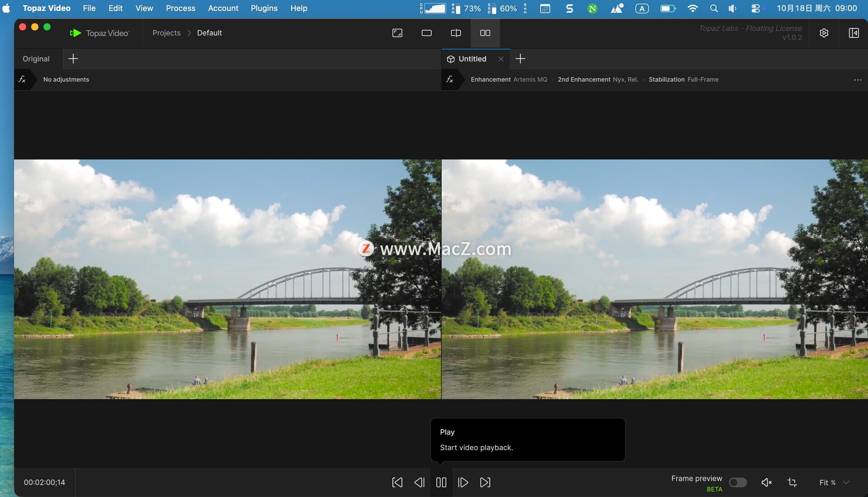
Task: Open the three-dots more options menu
Action: coord(858,80)
